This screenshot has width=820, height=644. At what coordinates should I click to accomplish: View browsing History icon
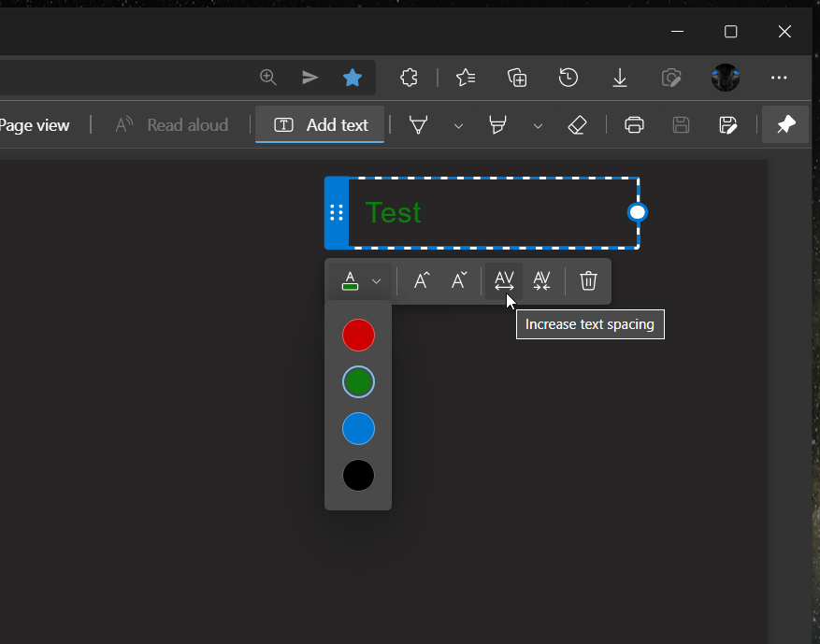(x=568, y=78)
